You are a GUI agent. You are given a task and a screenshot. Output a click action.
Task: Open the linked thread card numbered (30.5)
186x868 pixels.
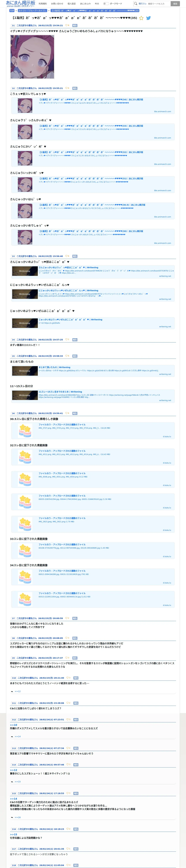(x=93, y=211)
